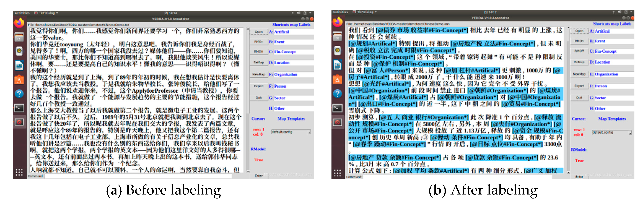
Task: Open Ubuntu Software in the left screenshot's dock
Action: tap(19, 80)
